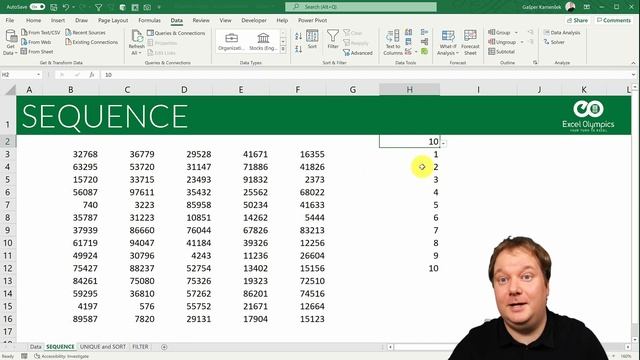Import data From Web
640x360 pixels.
pos(36,42)
